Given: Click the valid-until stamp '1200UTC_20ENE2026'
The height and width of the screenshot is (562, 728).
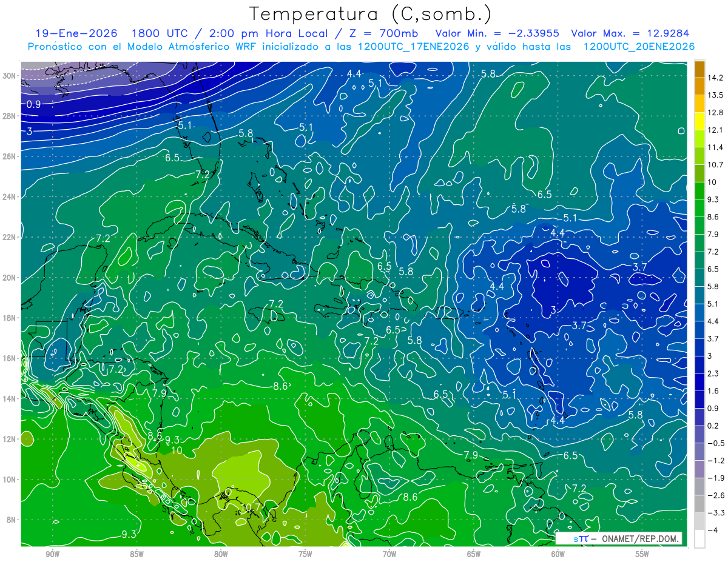Looking at the screenshot, I should [638, 47].
